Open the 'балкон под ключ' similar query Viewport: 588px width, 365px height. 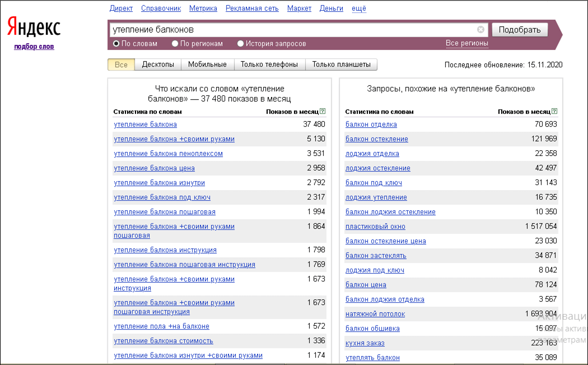coord(374,183)
